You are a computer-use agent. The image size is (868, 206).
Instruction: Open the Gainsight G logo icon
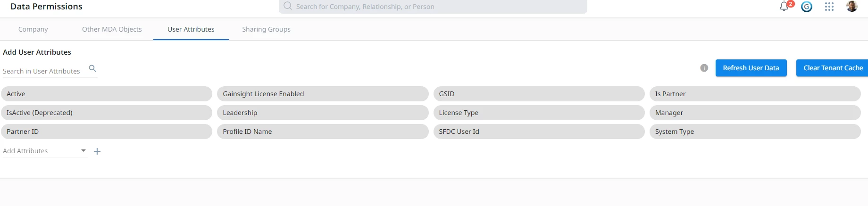click(x=807, y=7)
